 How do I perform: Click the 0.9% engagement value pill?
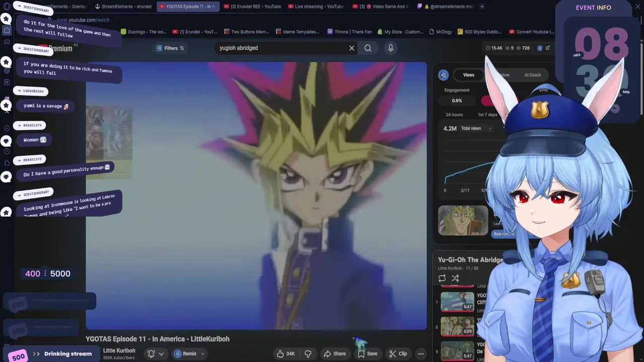click(457, 101)
